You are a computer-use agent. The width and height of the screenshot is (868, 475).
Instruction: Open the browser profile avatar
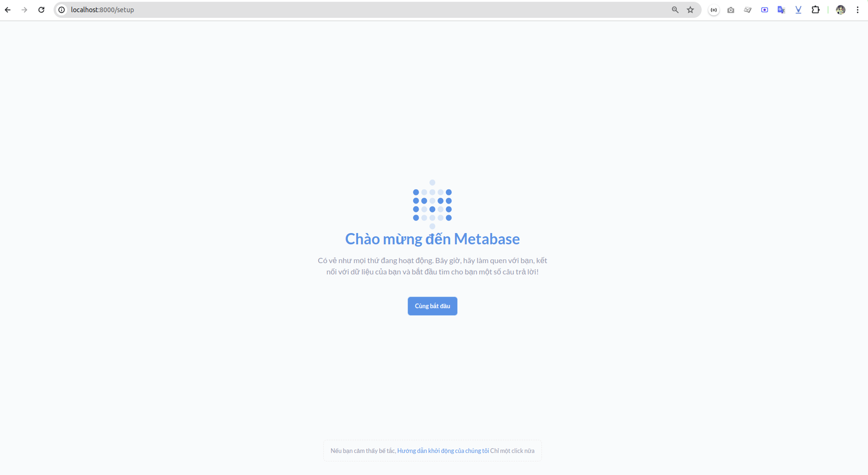pos(841,10)
